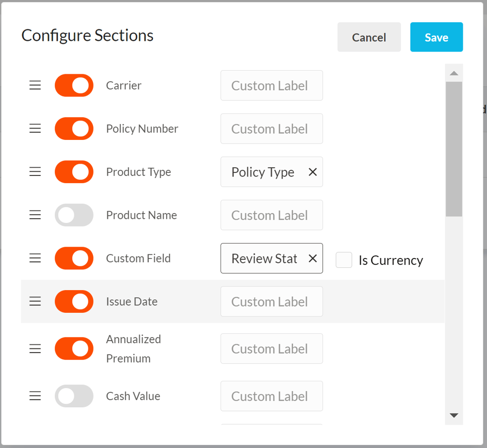Viewport: 487px width, 448px height.
Task: Click the reorder handle for Custom Field
Action: pyautogui.click(x=35, y=258)
